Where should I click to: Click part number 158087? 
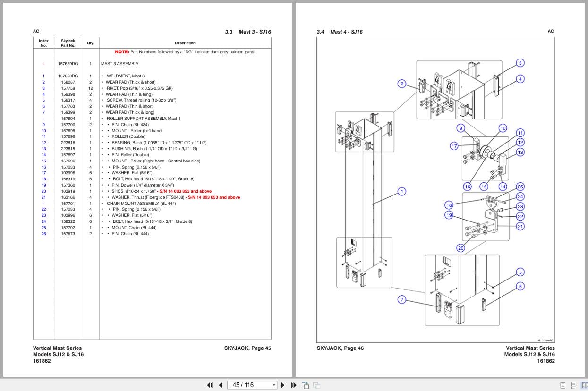68,82
